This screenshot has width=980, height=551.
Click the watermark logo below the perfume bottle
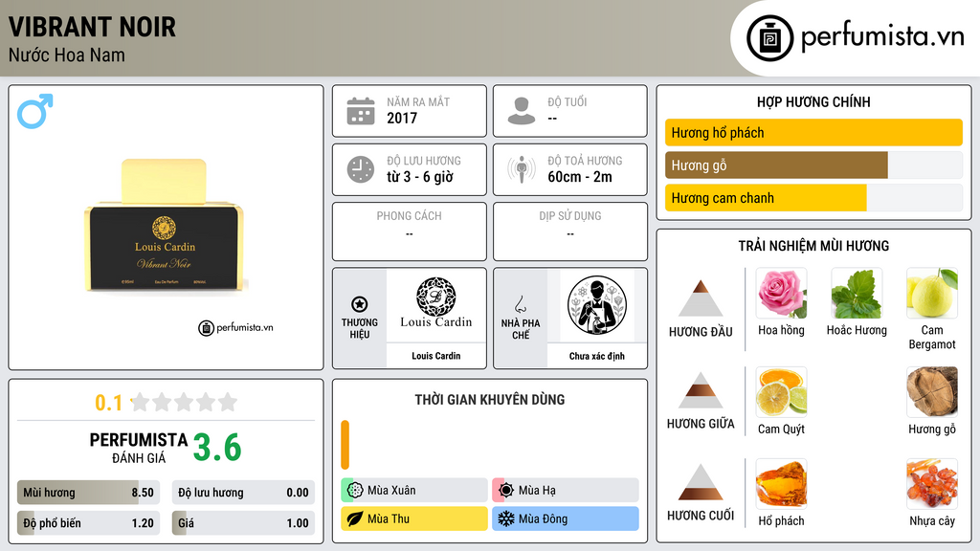coord(235,327)
